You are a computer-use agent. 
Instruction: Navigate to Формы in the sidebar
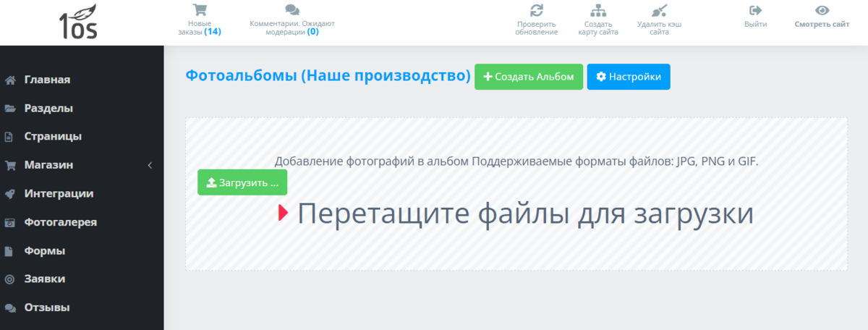pos(44,251)
